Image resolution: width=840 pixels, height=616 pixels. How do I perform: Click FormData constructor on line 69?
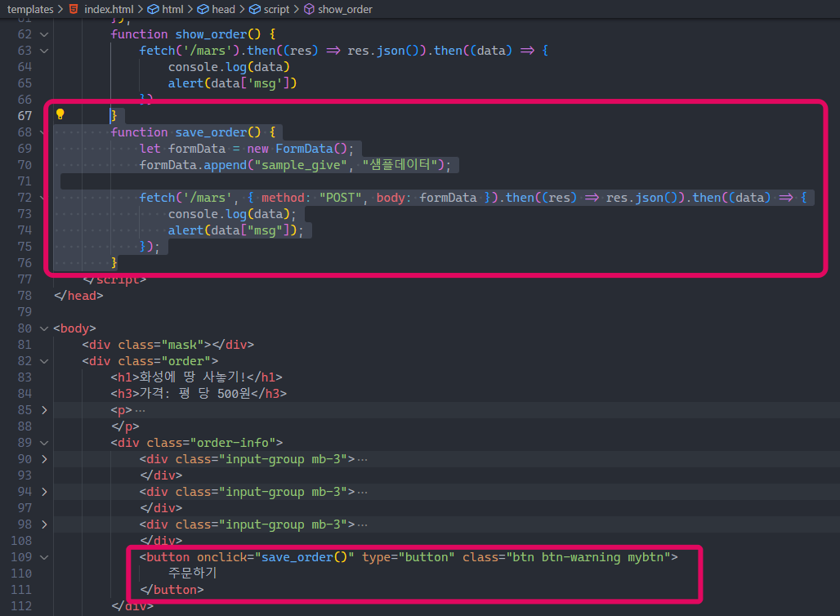pos(304,149)
